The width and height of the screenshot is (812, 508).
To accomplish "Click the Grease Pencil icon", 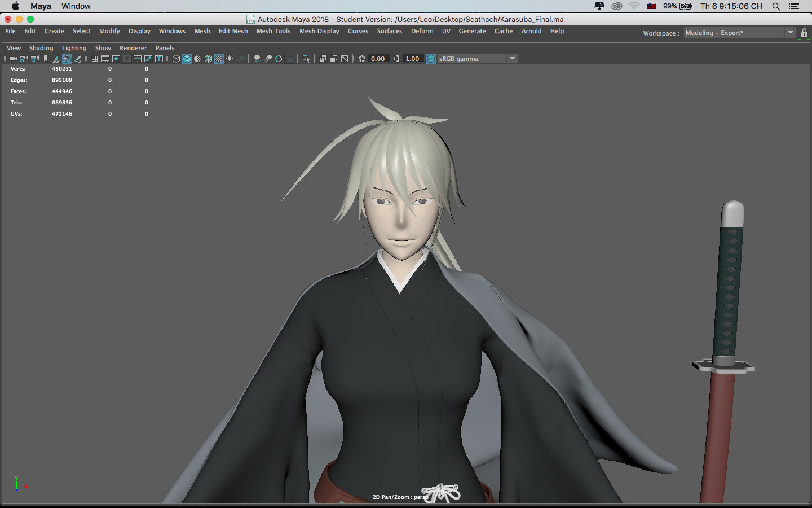I will [78, 59].
